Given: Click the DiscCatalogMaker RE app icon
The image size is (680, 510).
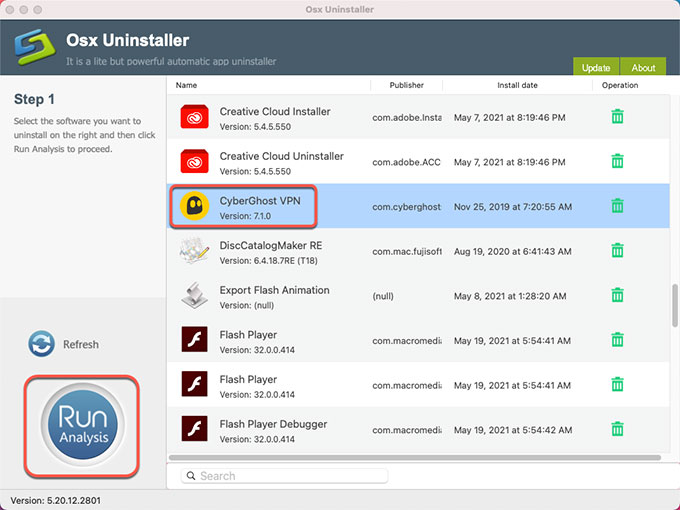Looking at the screenshot, I should (x=194, y=251).
